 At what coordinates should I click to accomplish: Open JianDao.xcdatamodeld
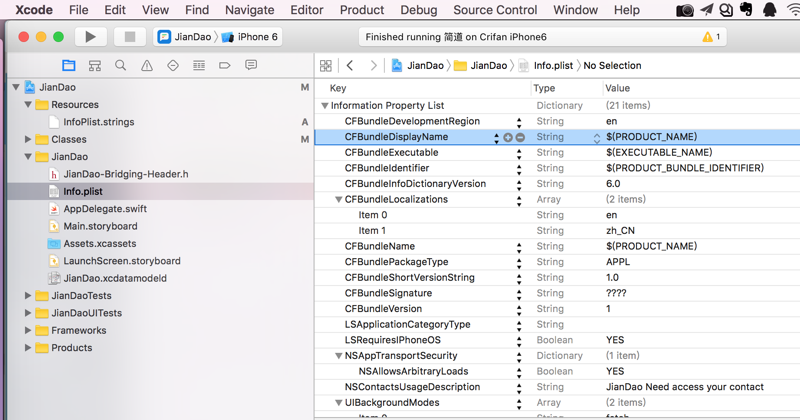coord(115,278)
